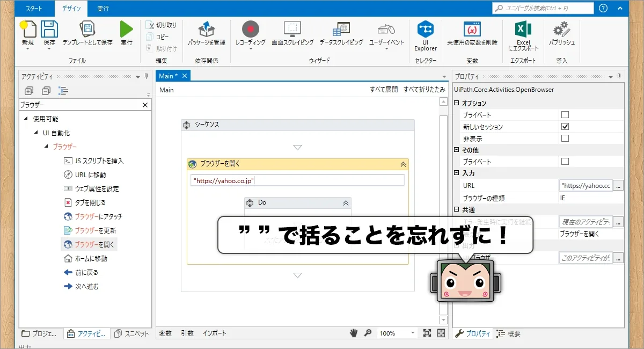Click the ユニバーサル検索 search box

point(543,8)
